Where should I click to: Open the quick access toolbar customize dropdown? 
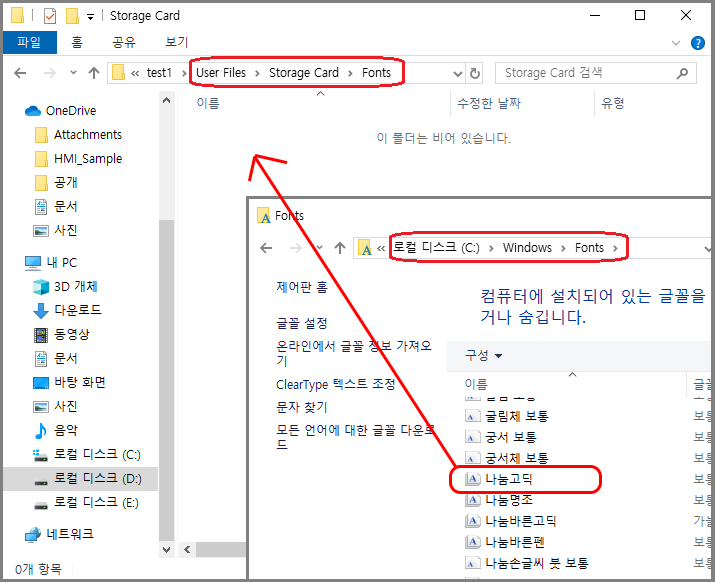90,17
